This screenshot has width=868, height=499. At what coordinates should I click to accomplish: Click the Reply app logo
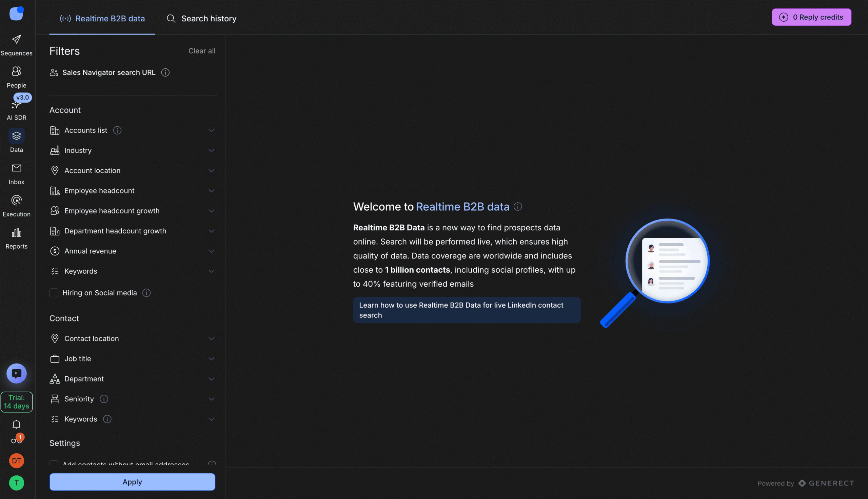[x=17, y=14]
